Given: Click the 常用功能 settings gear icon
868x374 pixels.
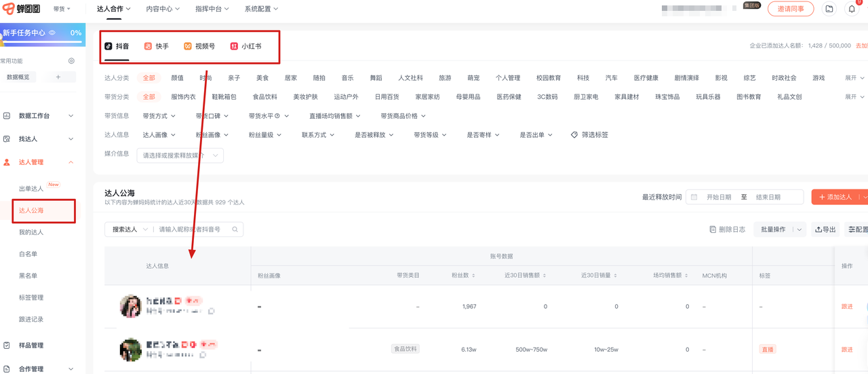Looking at the screenshot, I should coord(71,61).
